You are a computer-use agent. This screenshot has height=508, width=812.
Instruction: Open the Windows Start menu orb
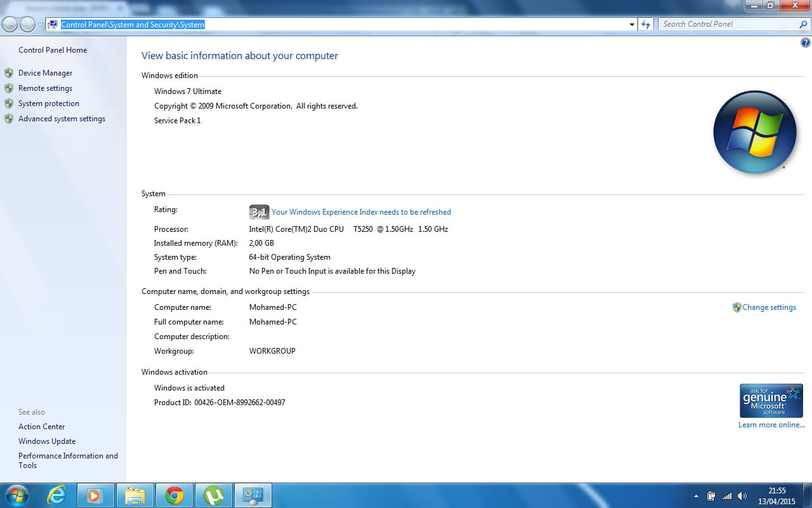[16, 495]
